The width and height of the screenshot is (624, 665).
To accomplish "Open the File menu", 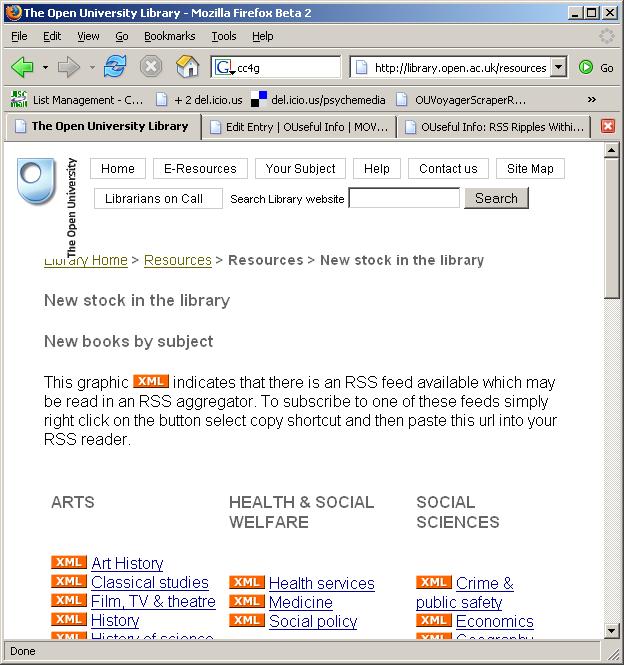I will (19, 36).
